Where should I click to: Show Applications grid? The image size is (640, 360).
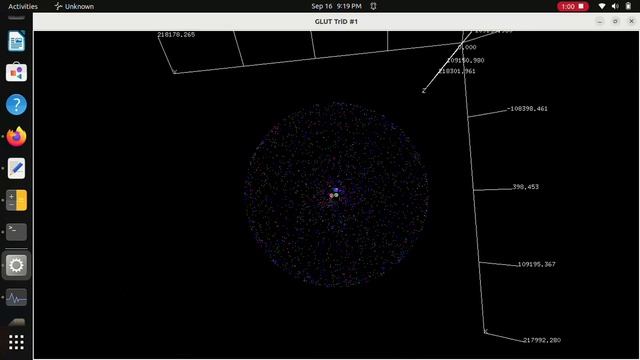point(16,342)
